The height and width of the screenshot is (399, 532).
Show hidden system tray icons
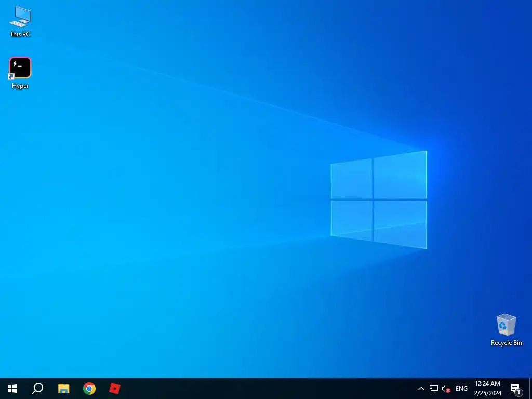tap(421, 389)
